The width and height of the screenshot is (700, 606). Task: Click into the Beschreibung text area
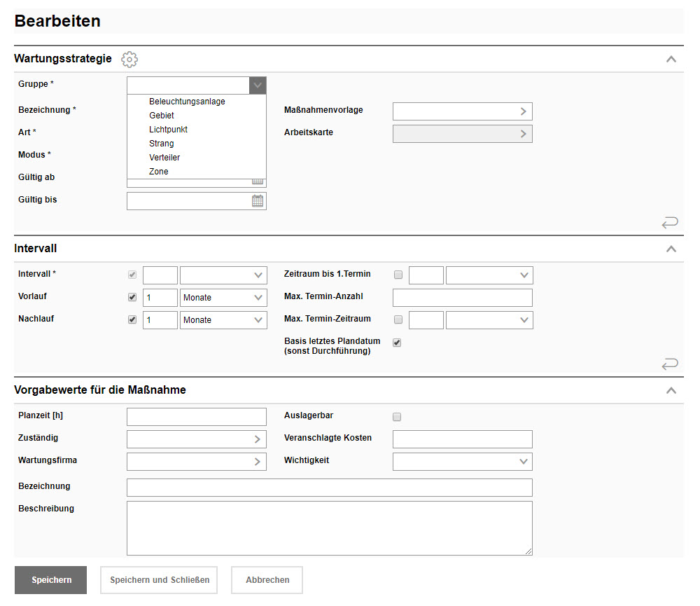329,528
